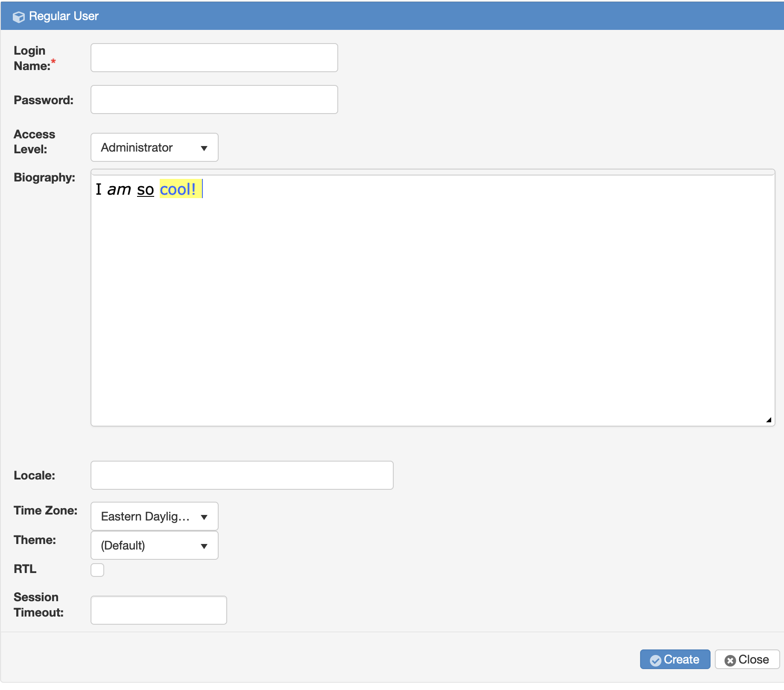Enable the RTL checkbox

[97, 570]
